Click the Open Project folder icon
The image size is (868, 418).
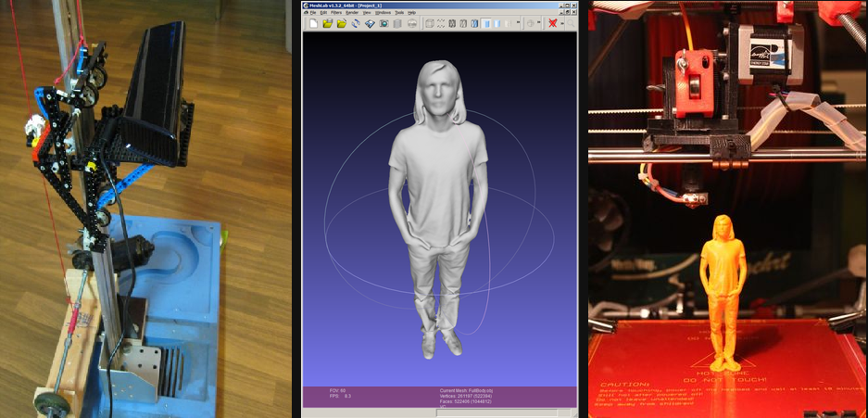[x=327, y=23]
